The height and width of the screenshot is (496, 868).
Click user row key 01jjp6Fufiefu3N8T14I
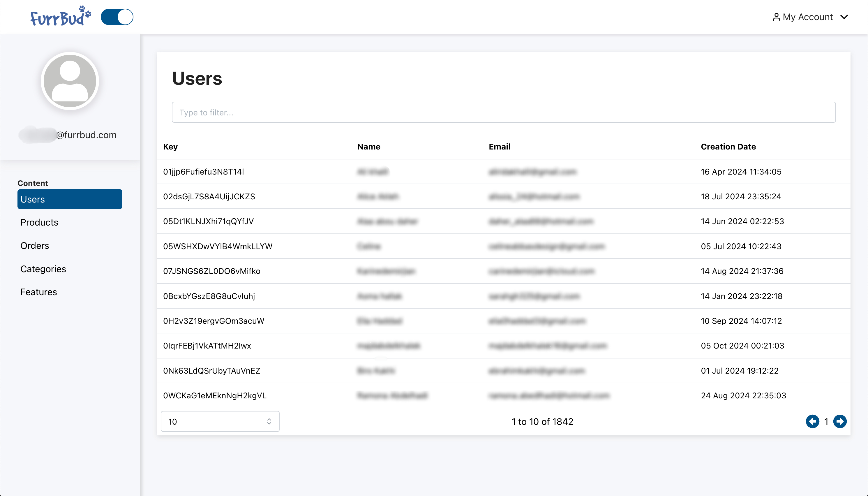[x=204, y=172]
